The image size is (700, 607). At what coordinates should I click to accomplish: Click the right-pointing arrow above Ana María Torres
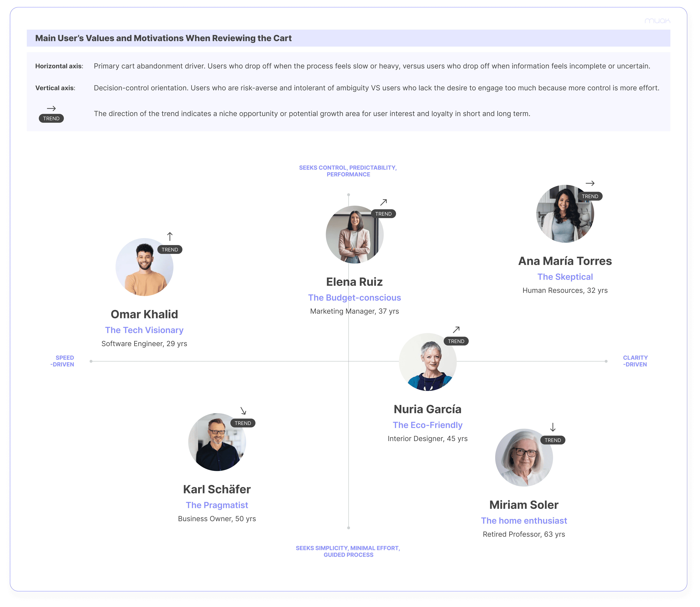click(x=590, y=183)
